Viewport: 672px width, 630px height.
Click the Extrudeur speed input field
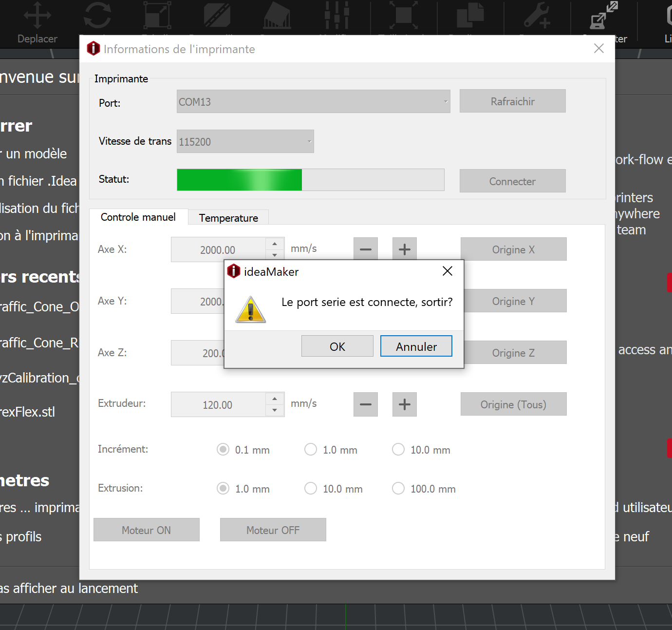click(218, 404)
